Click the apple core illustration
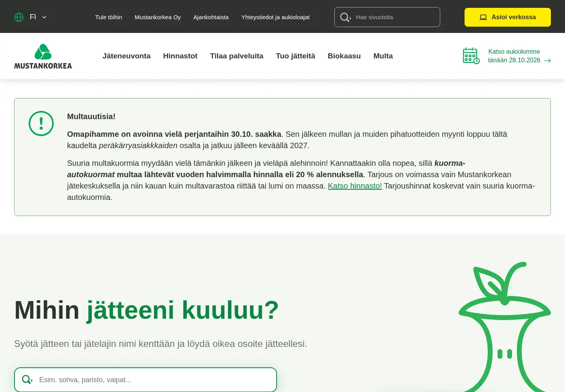565x392 pixels. pos(505,327)
